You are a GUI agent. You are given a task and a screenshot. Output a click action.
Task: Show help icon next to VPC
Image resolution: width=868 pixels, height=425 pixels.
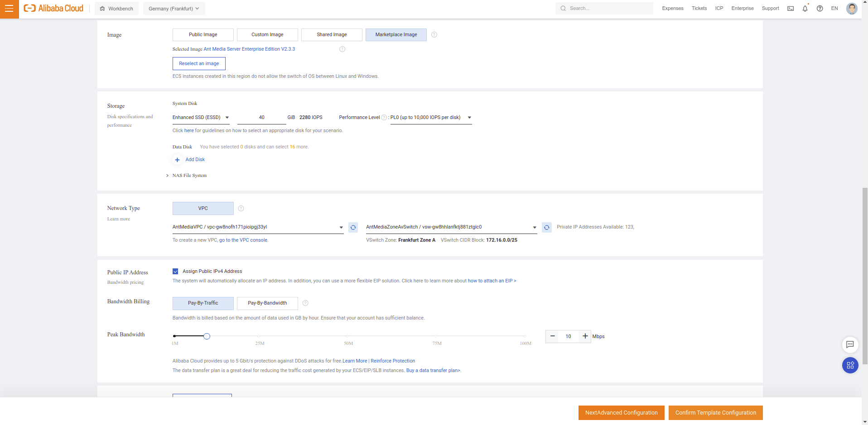click(x=241, y=209)
